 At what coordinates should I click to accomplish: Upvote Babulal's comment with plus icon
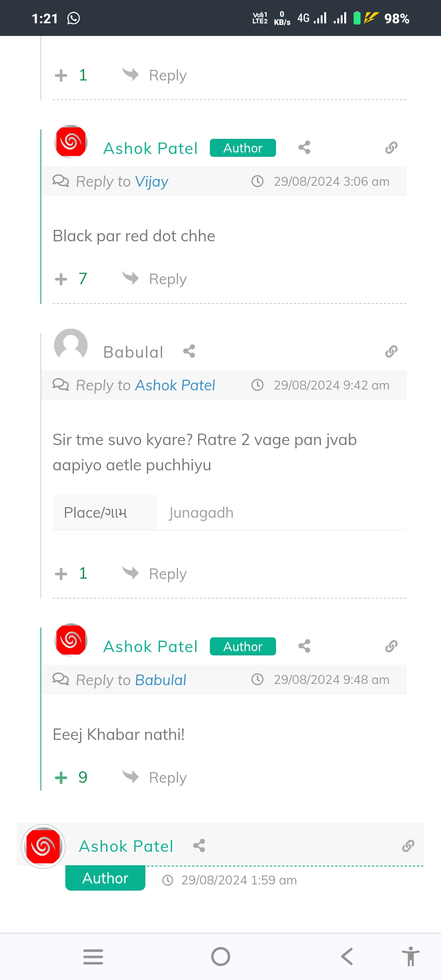click(x=61, y=574)
